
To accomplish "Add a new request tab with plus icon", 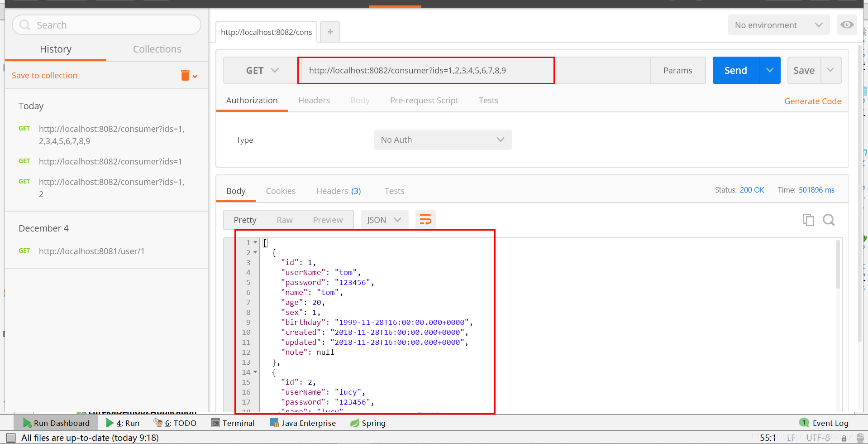I will point(330,32).
